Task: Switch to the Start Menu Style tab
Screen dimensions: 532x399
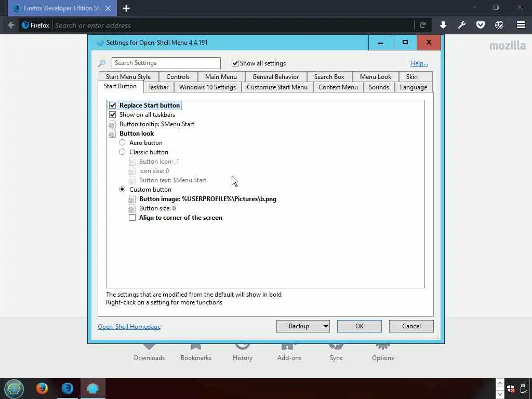Action: 128,77
